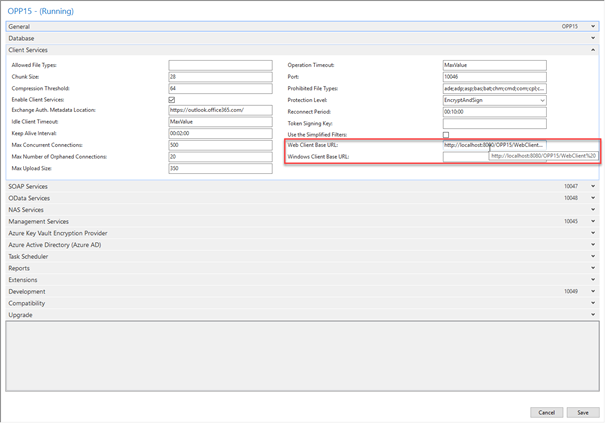Click the Exchange Auth. Metadata Location field
This screenshot has width=605, height=423.
[220, 110]
